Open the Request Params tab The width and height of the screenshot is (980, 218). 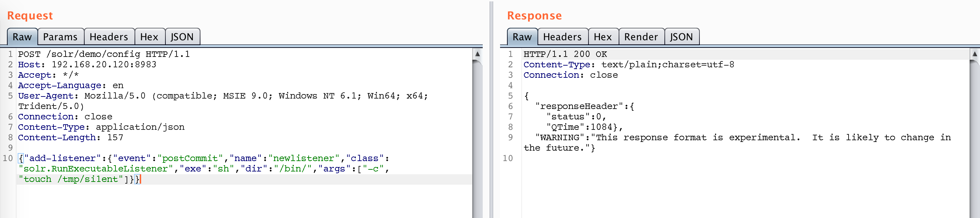(60, 36)
